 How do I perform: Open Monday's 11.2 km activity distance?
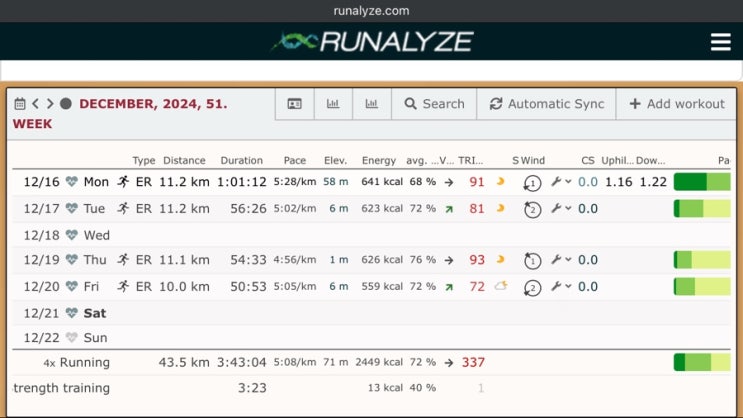tap(184, 182)
